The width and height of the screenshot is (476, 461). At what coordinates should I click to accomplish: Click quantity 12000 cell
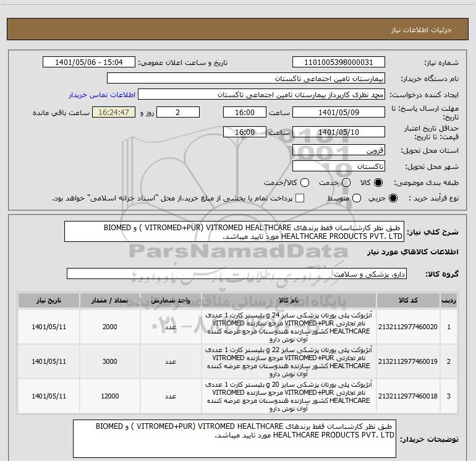point(109,396)
